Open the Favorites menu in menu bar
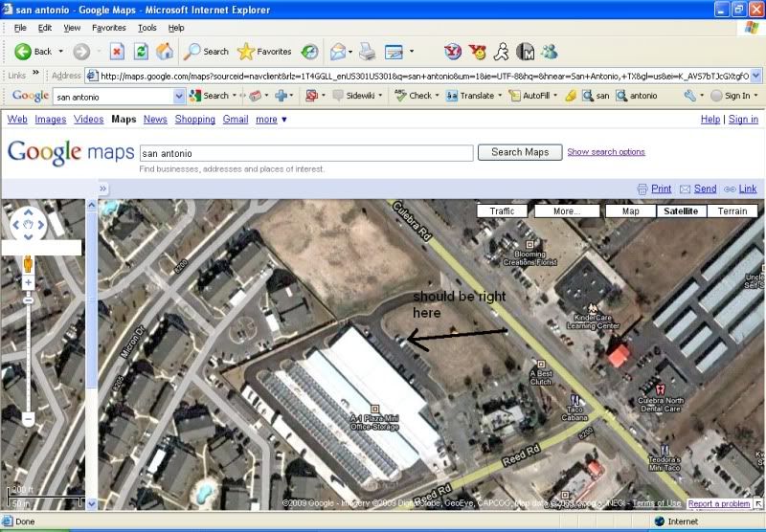 (108, 28)
